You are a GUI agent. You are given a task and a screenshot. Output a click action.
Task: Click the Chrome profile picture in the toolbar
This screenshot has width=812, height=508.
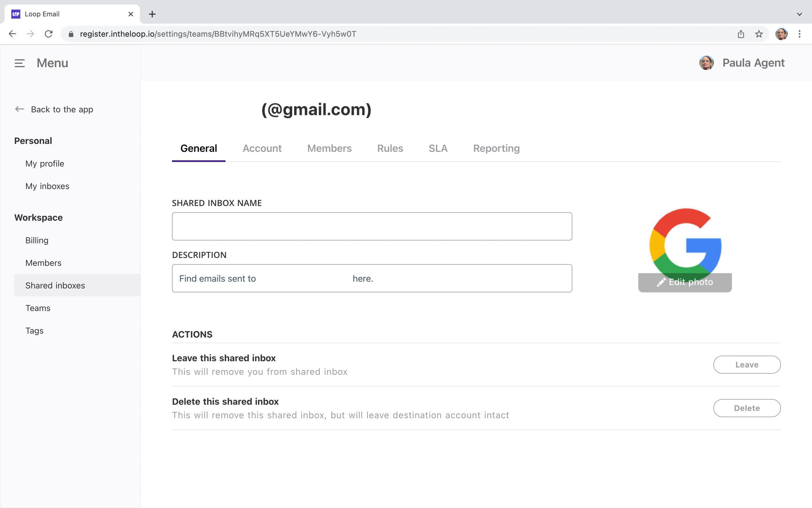(x=781, y=34)
